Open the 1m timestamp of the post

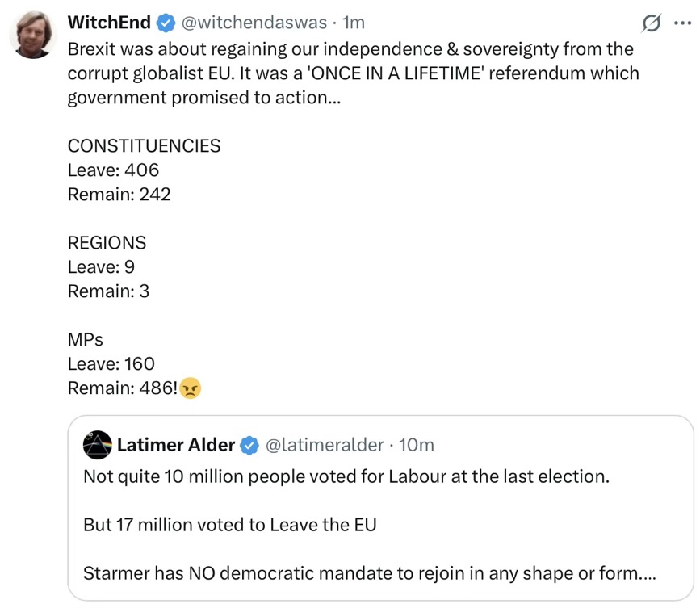tap(354, 23)
